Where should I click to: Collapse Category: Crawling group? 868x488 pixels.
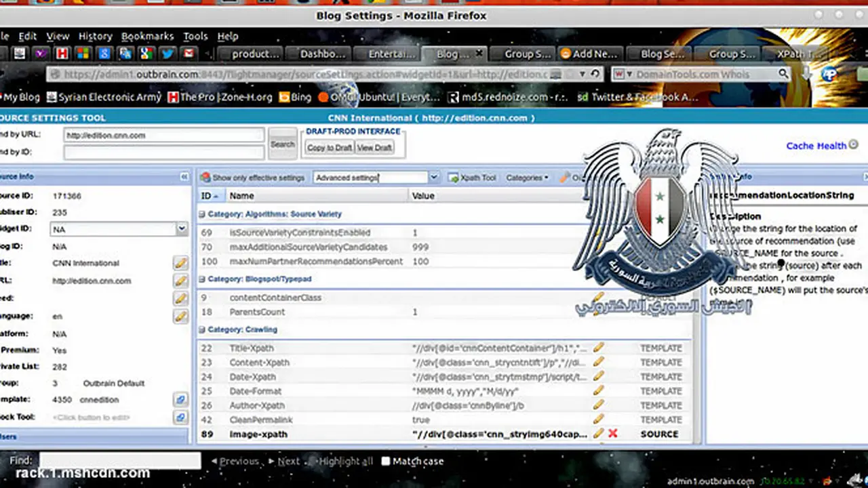click(201, 329)
